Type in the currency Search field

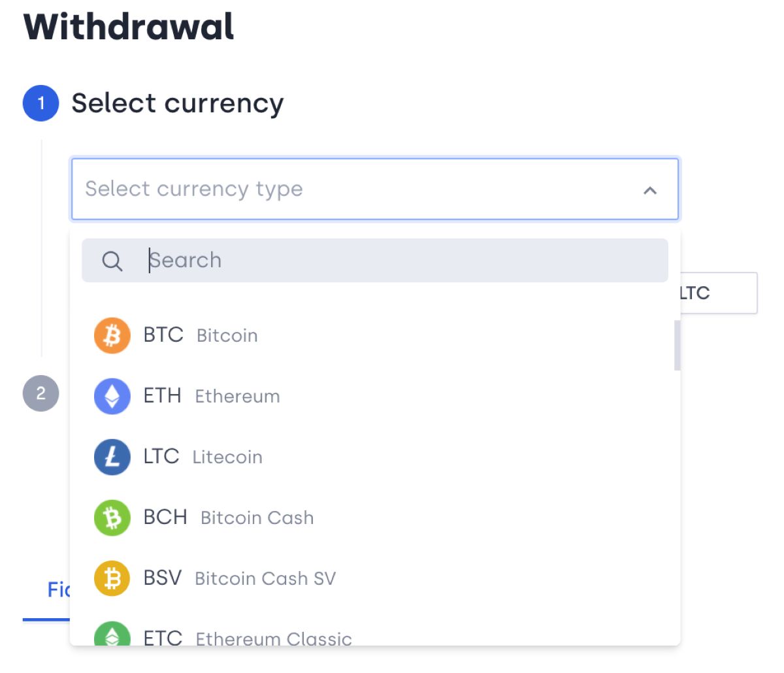(392, 261)
